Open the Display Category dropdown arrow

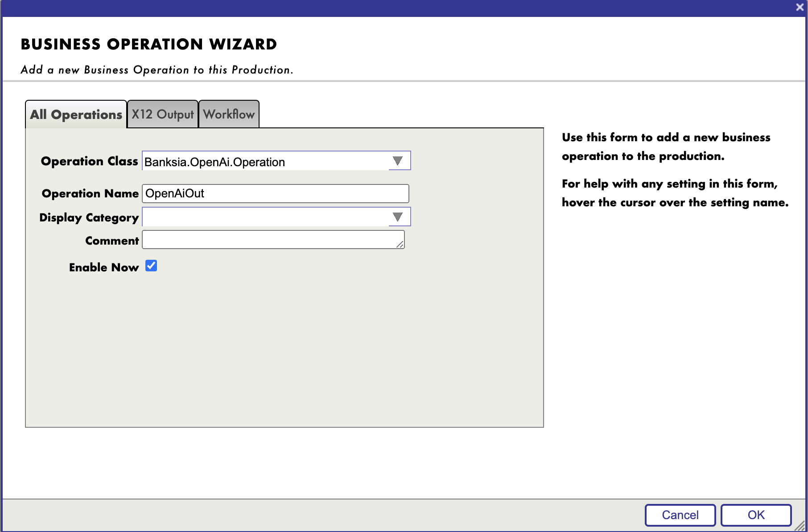pos(398,217)
